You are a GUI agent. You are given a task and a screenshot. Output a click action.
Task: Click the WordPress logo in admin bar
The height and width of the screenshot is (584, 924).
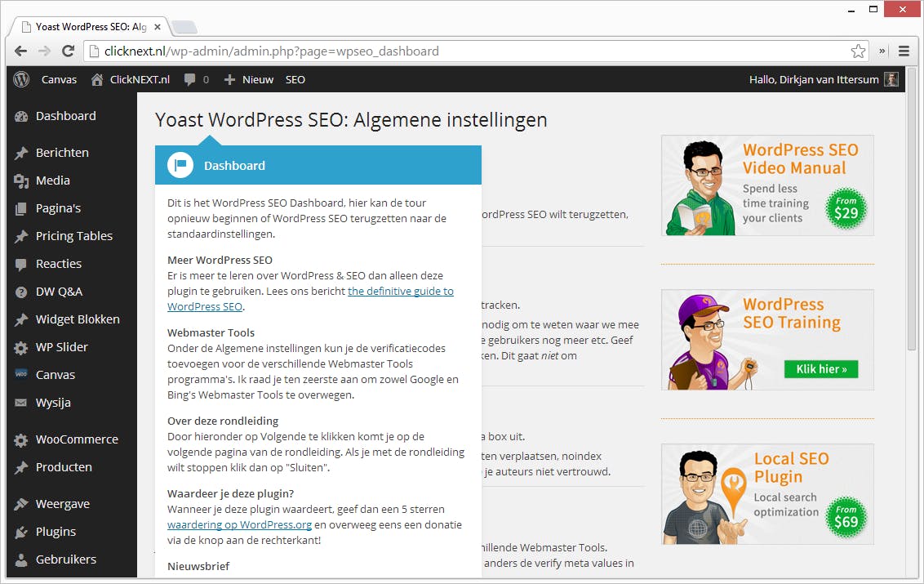21,79
